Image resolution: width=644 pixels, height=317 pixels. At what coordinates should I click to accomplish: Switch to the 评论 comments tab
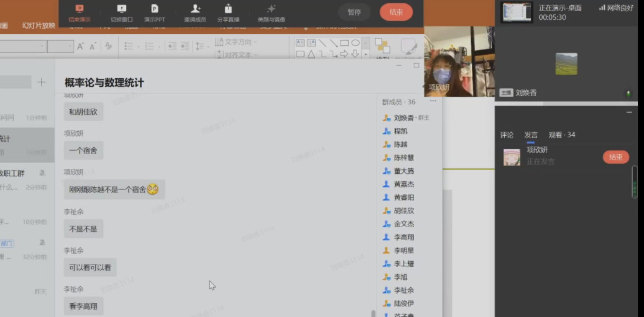506,135
